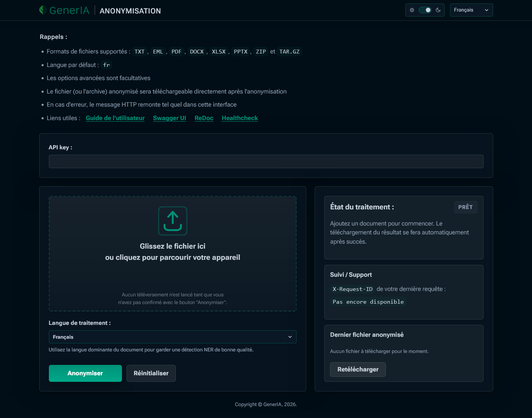Click the X-Request-ID code label
The height and width of the screenshot is (418, 532).
tap(352, 289)
